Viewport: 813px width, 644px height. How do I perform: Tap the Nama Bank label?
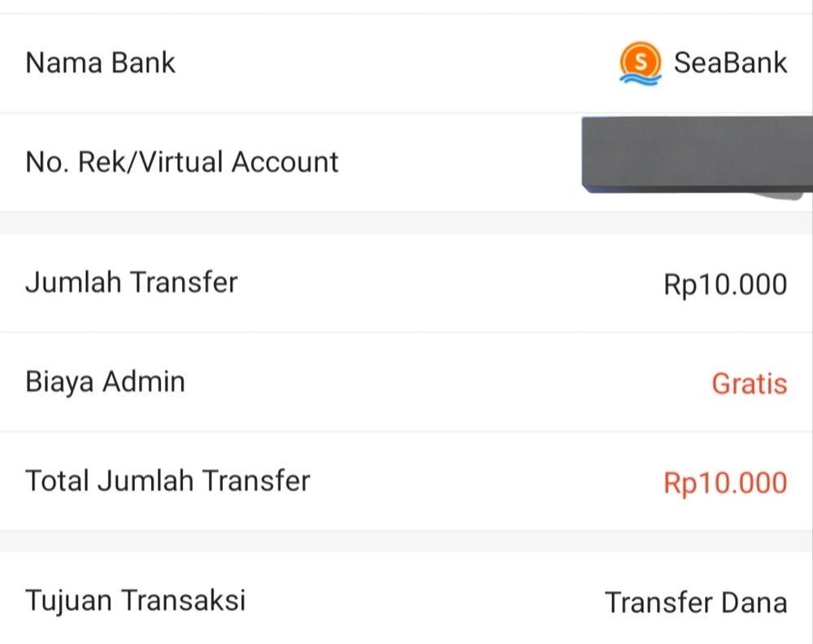101,63
